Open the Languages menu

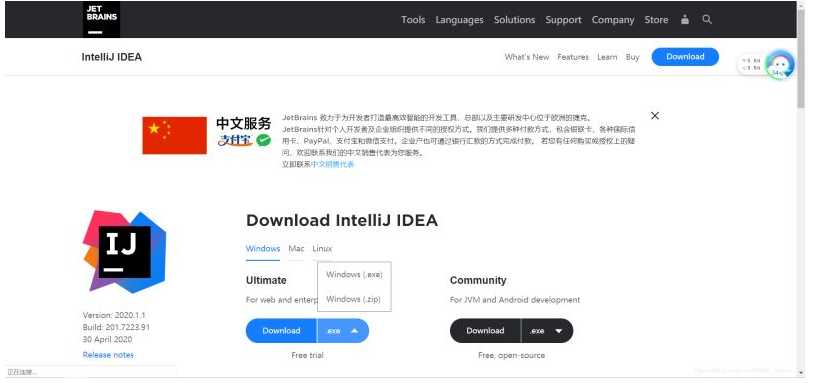tap(460, 20)
